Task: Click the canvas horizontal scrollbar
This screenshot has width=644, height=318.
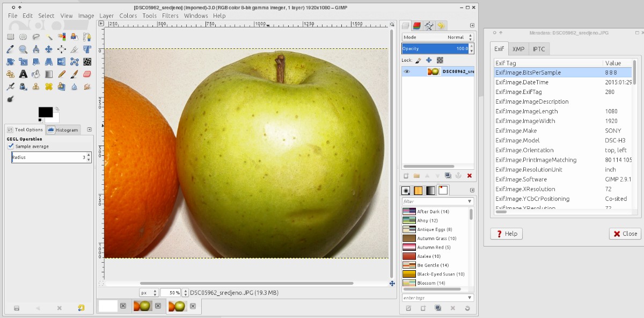Action: (246, 283)
